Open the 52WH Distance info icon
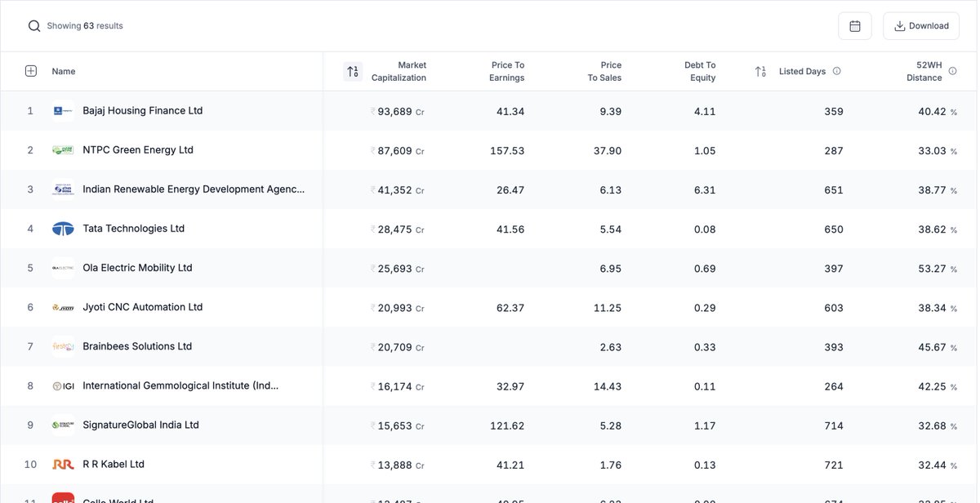Viewport: 980px width, 503px height. [x=952, y=71]
